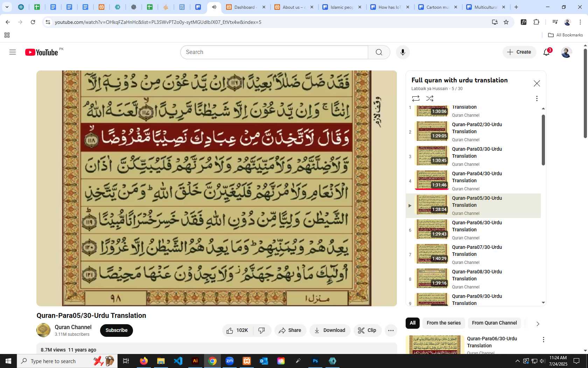
Task: Open Quran Channel name link
Action: 73,327
